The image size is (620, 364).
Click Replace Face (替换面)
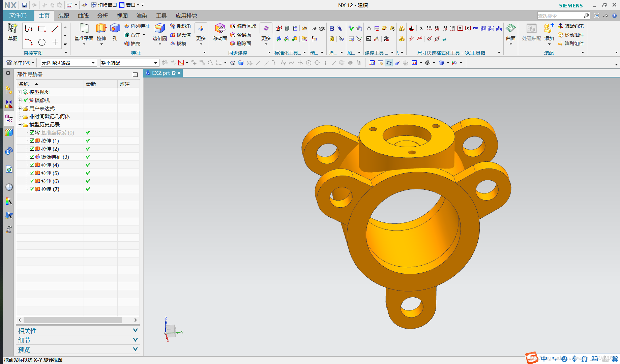241,35
